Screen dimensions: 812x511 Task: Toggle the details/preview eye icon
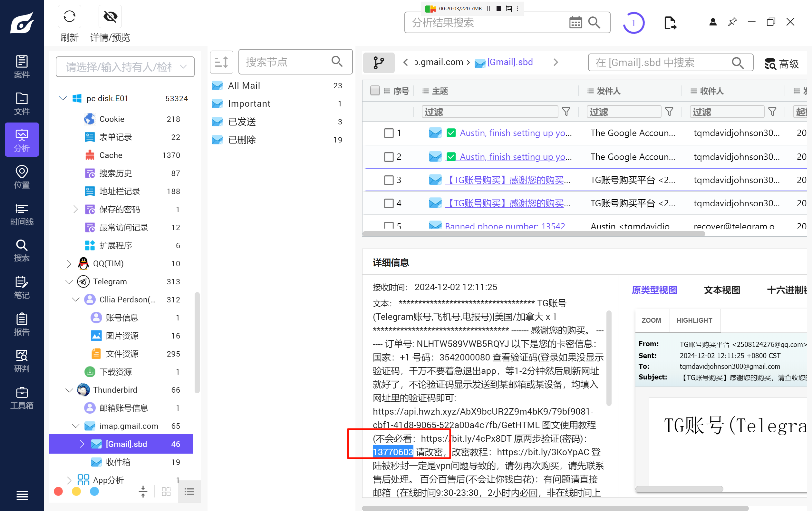[110, 16]
